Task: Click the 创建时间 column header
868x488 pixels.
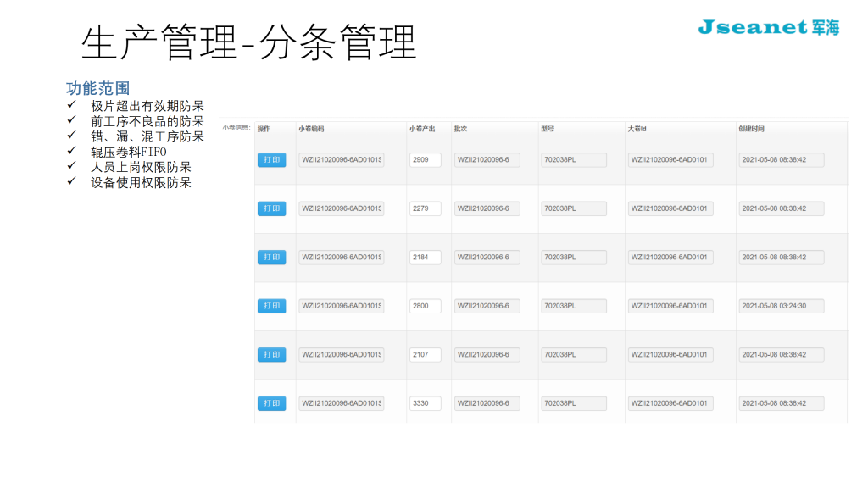Action: [751, 129]
